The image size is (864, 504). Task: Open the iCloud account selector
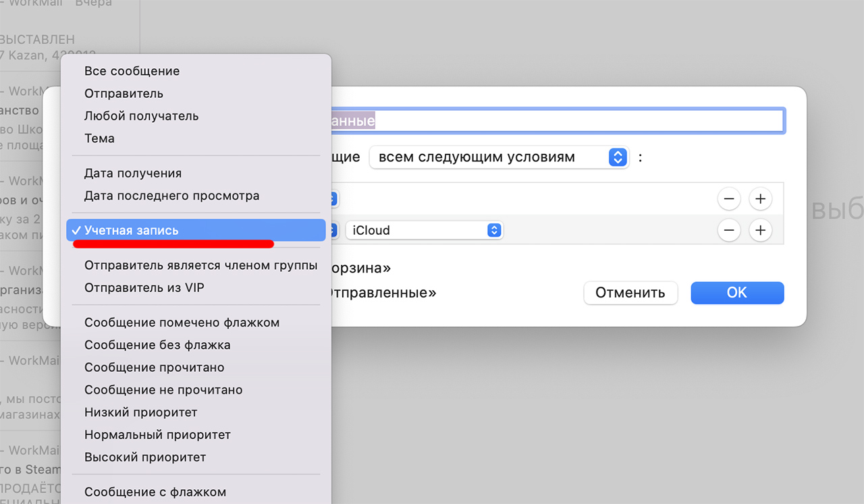(x=425, y=230)
